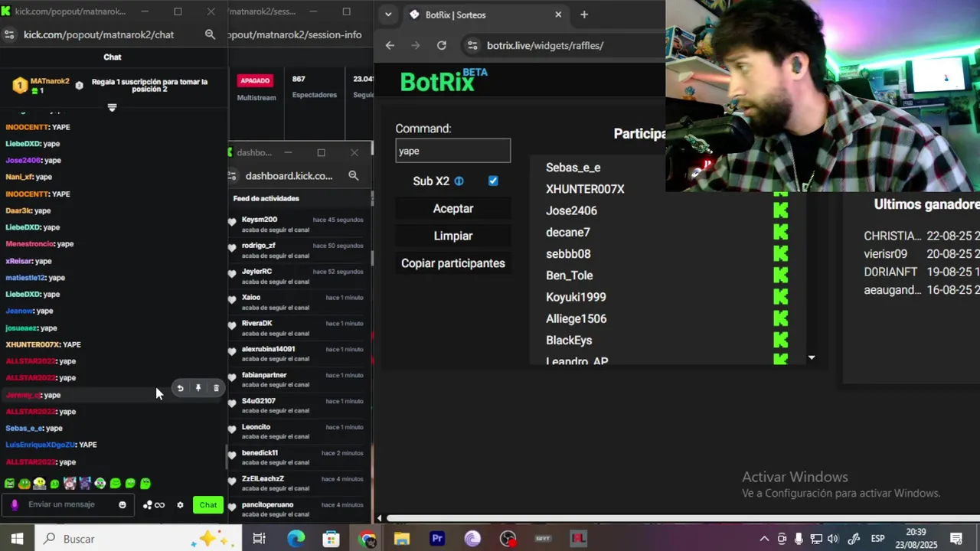Collapse the pinned gift banner arrow in chat
This screenshot has width=980, height=551.
click(112, 107)
